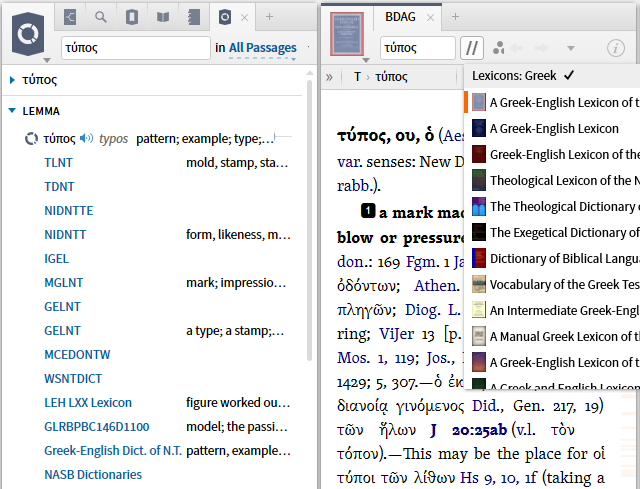Select the active Bible Word Study tab icon
640x489 pixels.
[225, 17]
